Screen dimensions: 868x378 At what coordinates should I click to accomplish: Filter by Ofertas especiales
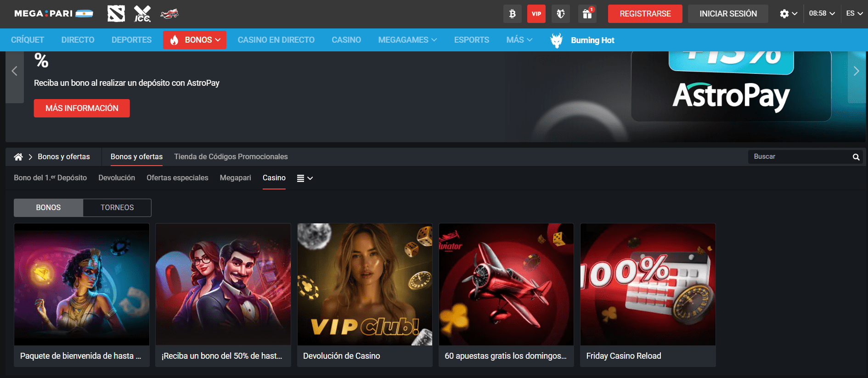point(177,178)
